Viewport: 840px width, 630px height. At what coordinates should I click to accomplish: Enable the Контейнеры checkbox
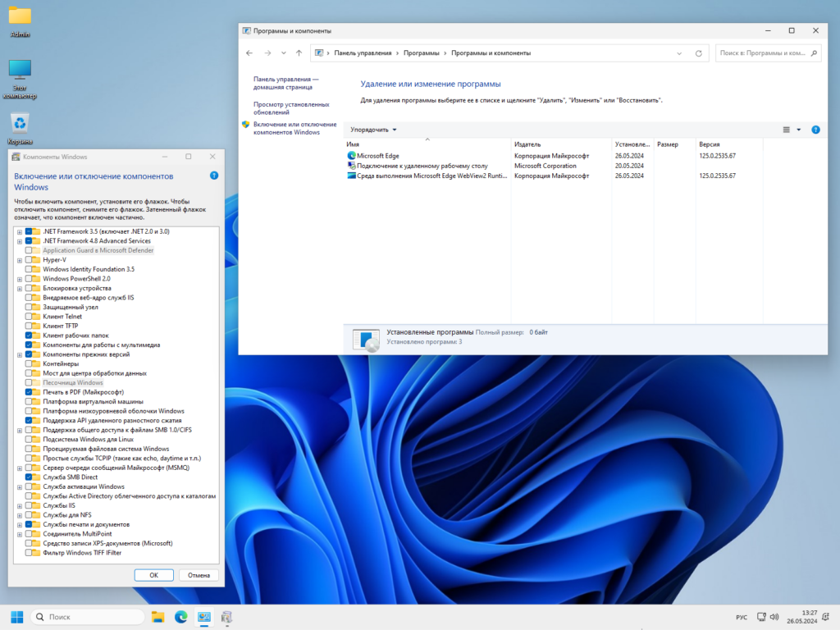coord(29,363)
